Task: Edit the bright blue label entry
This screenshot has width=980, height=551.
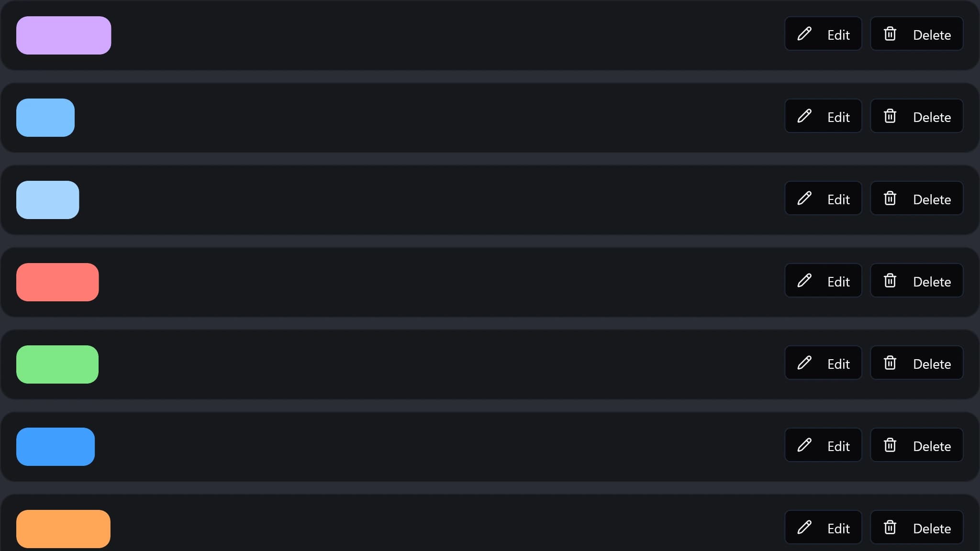Action: (823, 445)
